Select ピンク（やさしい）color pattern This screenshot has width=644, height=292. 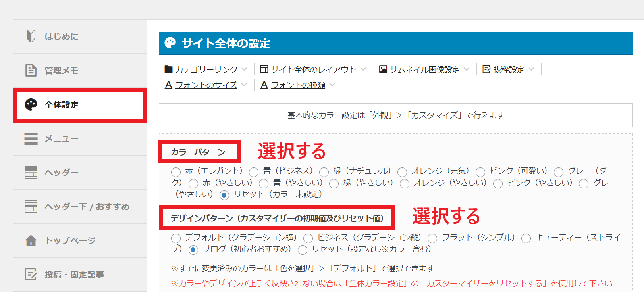pyautogui.click(x=498, y=184)
